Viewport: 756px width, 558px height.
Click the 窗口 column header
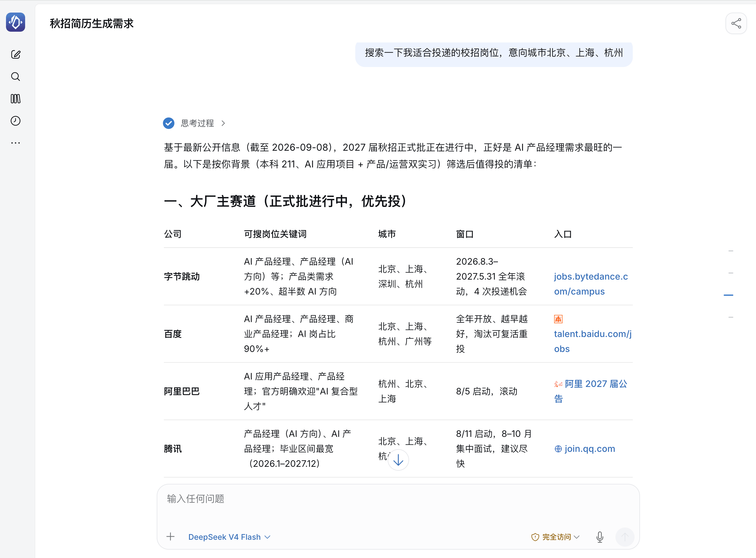(465, 234)
